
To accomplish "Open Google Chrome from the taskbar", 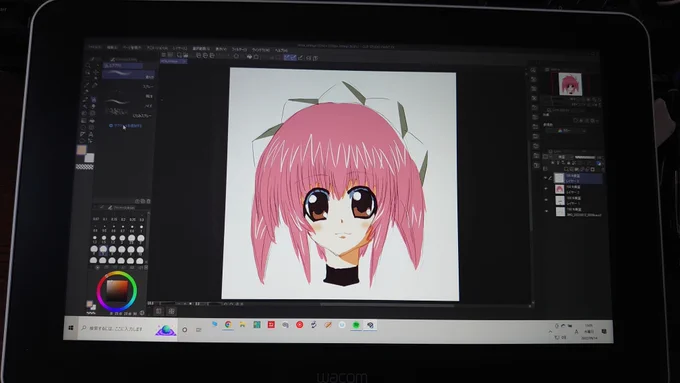I will click(228, 324).
